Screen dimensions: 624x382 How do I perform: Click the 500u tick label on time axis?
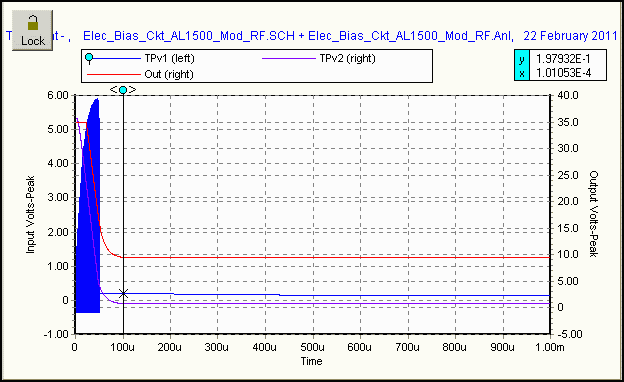312,347
